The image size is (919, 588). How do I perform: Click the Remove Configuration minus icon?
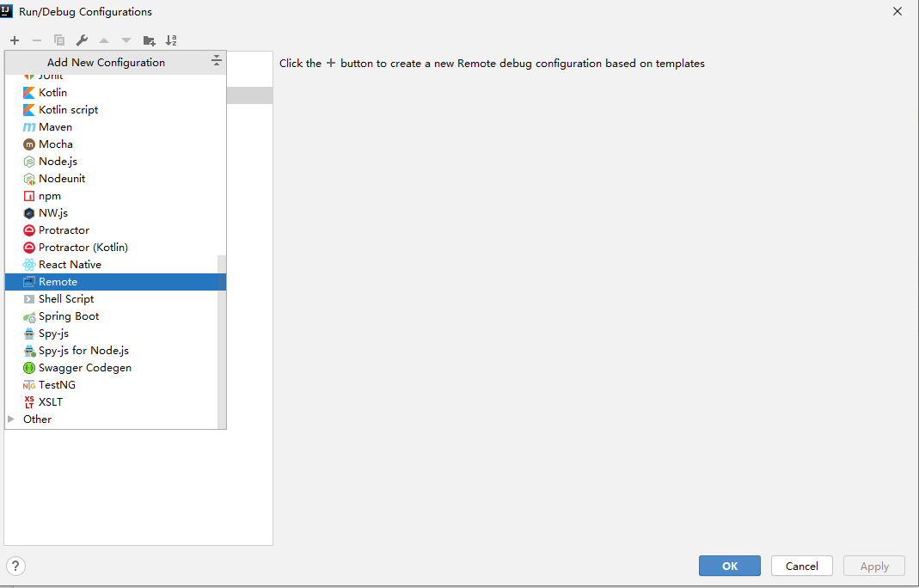pos(37,40)
